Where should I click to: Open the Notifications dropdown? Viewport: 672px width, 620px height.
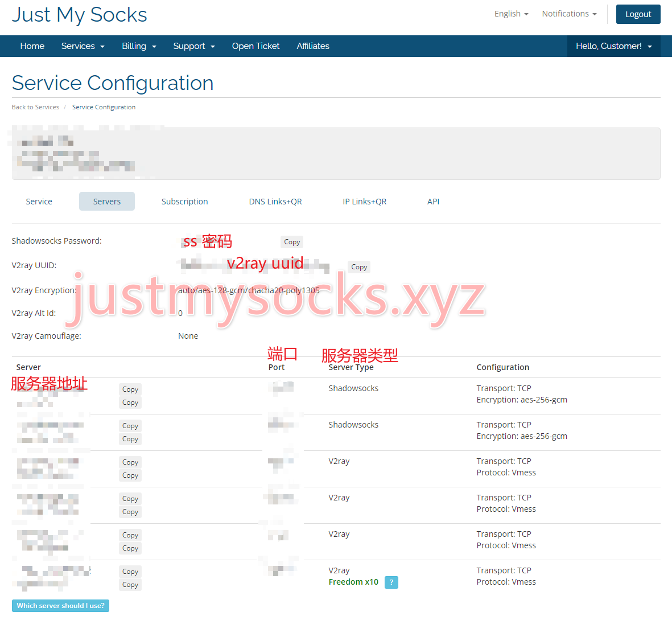pyautogui.click(x=569, y=14)
